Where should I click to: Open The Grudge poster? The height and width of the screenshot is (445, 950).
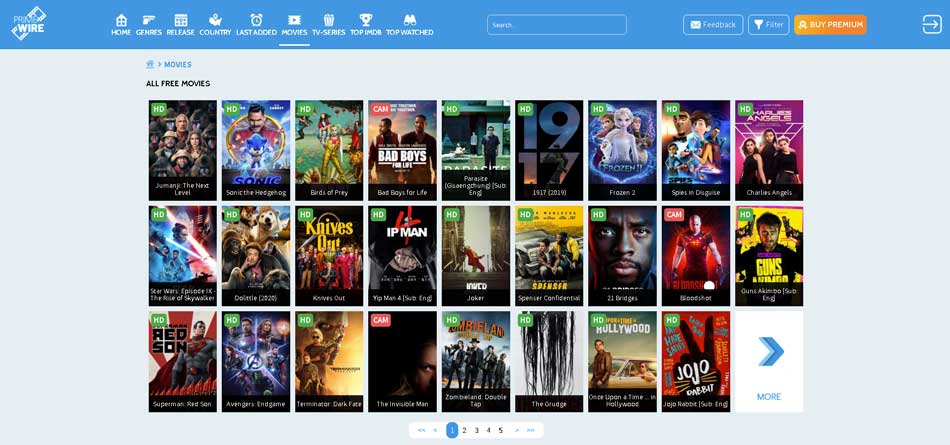pyautogui.click(x=549, y=362)
